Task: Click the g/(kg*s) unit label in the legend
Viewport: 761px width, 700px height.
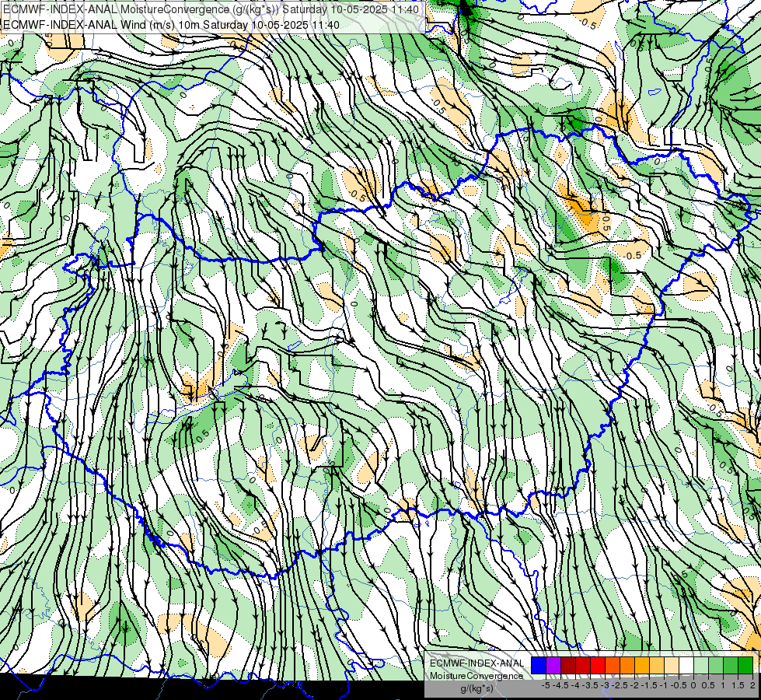Action: (x=476, y=688)
